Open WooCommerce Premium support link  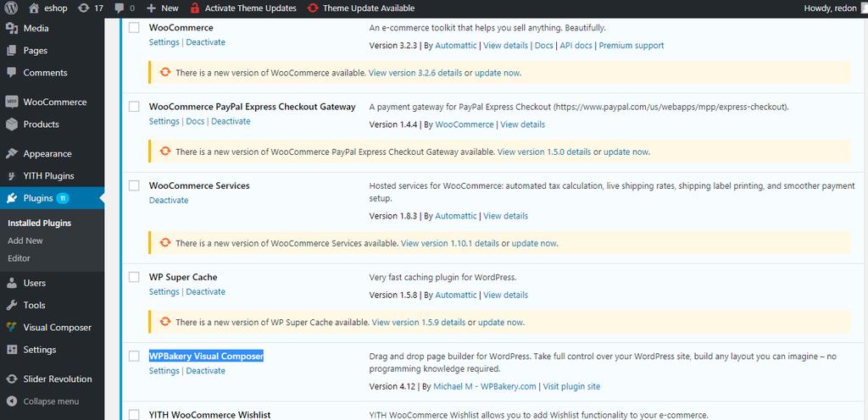(x=631, y=46)
